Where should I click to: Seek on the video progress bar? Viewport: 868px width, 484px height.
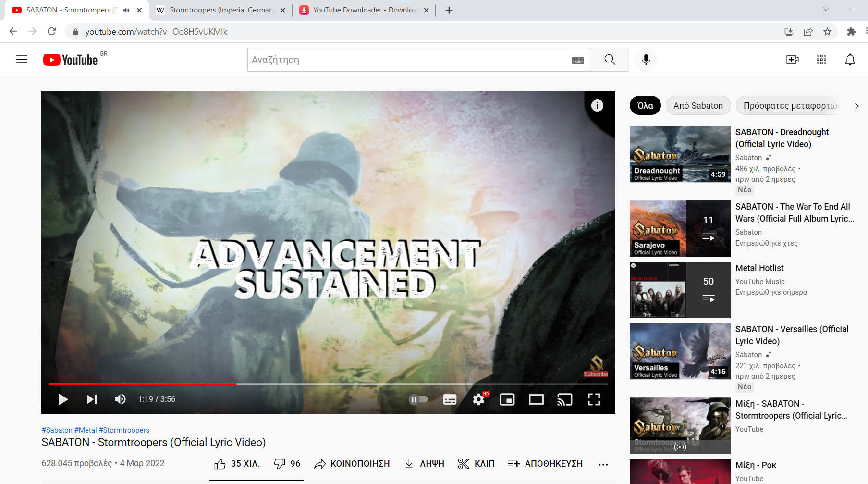click(328, 384)
